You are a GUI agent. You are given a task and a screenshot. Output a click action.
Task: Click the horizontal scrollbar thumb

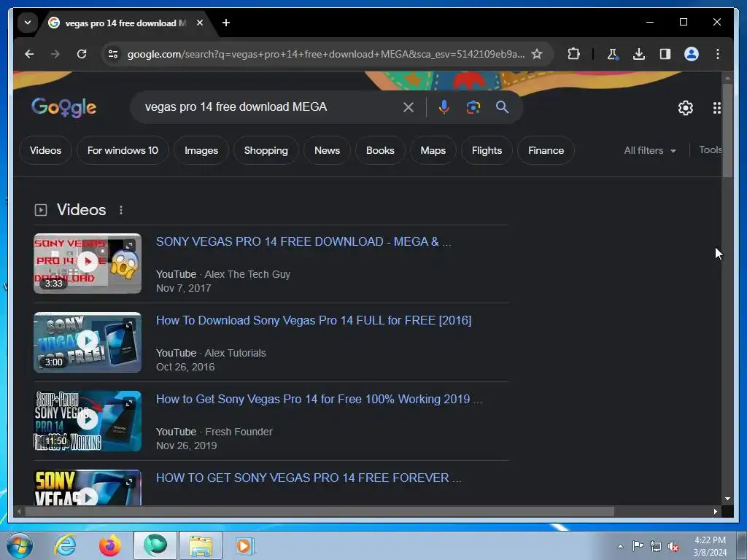[320, 511]
